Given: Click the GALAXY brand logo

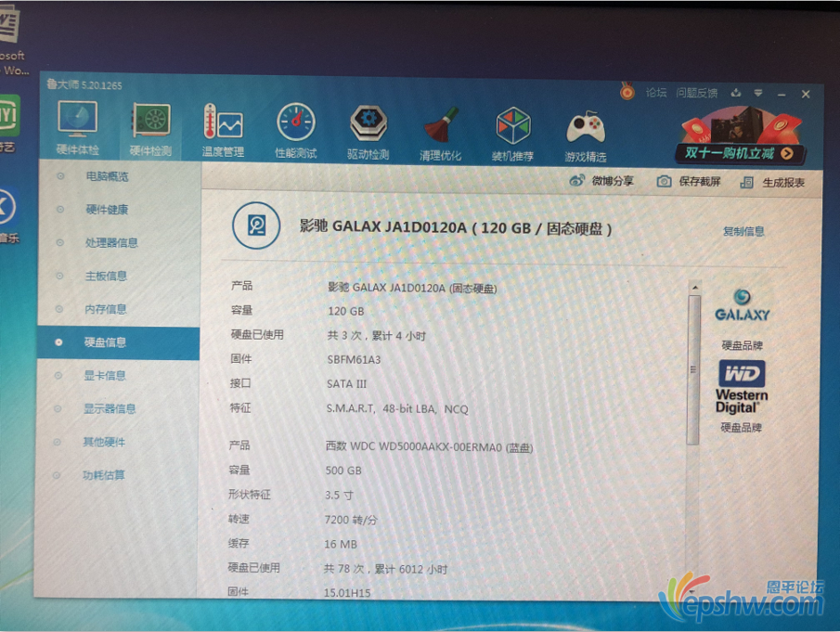Looking at the screenshot, I should click(x=742, y=305).
